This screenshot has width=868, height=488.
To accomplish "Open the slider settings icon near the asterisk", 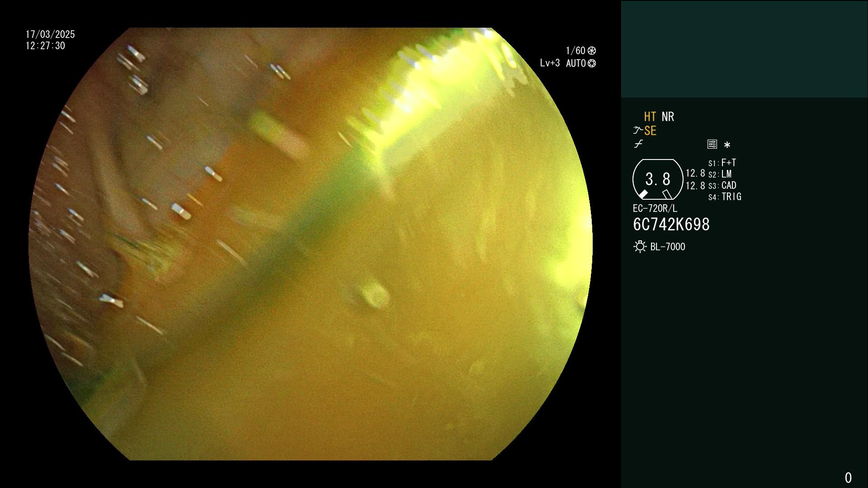I will (712, 144).
